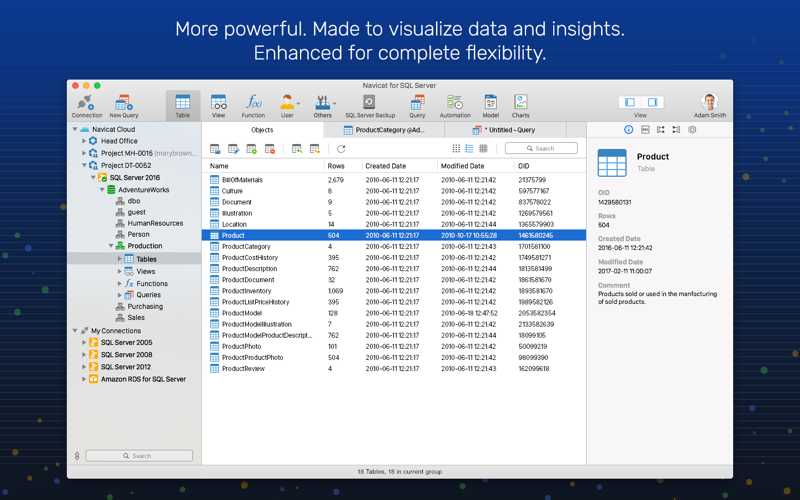Show the DDL tab in info pane
Image resolution: width=800 pixels, height=500 pixels.
pos(645,130)
